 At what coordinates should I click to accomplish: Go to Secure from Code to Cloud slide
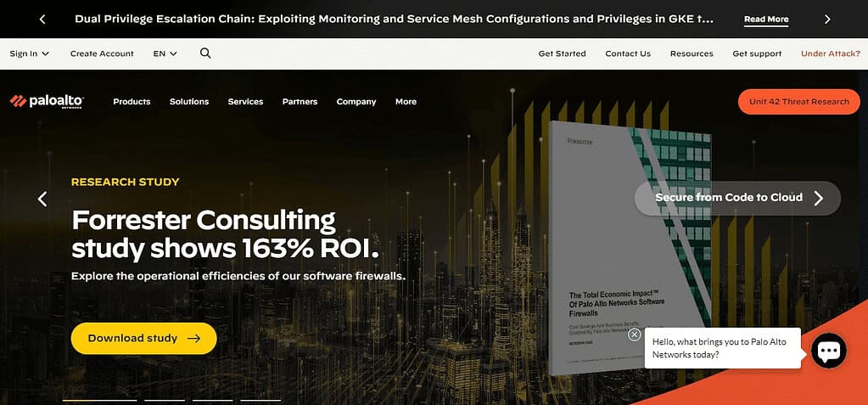click(737, 198)
